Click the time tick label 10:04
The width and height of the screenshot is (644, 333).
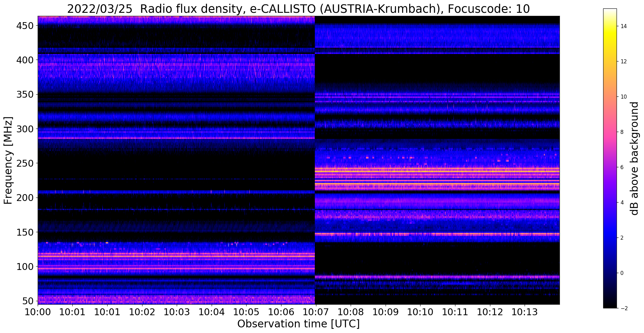tap(212, 312)
